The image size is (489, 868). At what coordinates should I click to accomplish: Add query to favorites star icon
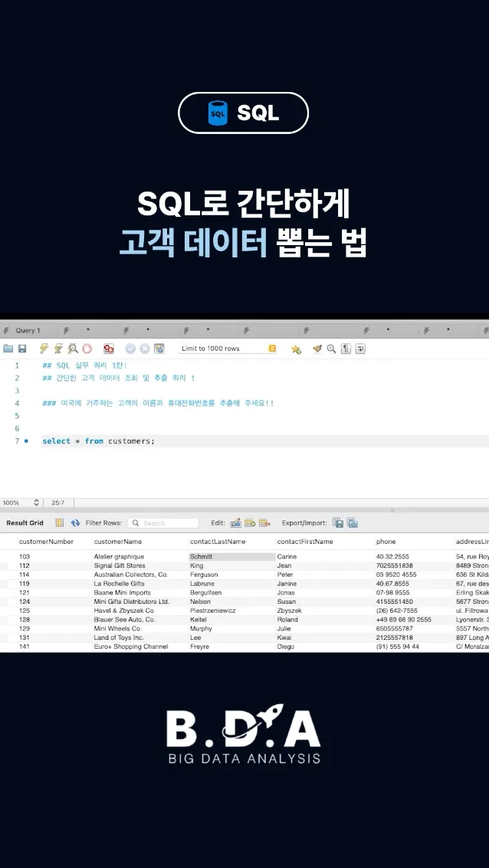click(297, 349)
